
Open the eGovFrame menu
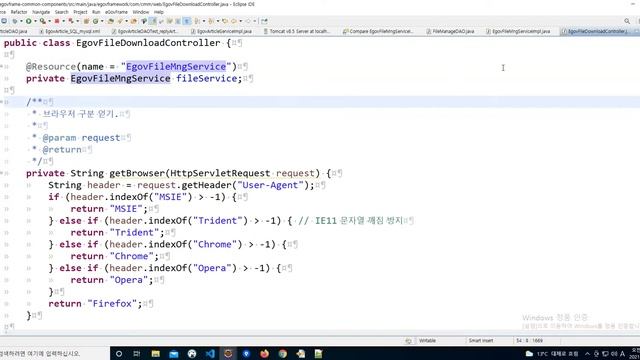(116, 12)
